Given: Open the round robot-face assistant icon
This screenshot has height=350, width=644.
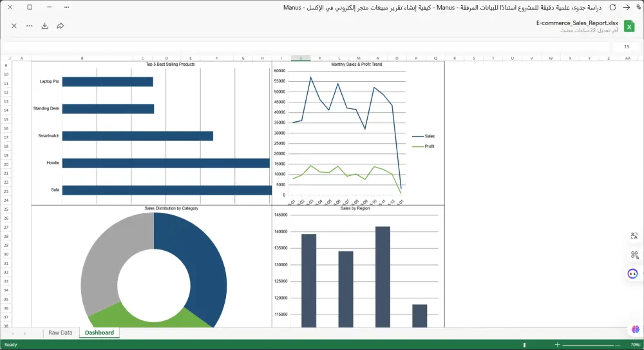Looking at the screenshot, I should (x=632, y=273).
